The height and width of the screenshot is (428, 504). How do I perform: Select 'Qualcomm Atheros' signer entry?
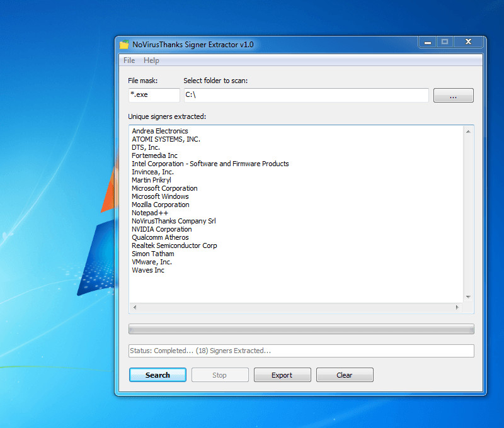coord(160,237)
